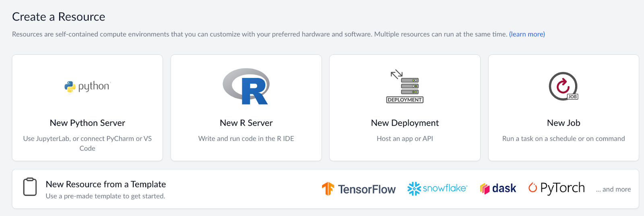This screenshot has height=216, width=644.
Task: Select New Python Server title
Action: point(87,123)
